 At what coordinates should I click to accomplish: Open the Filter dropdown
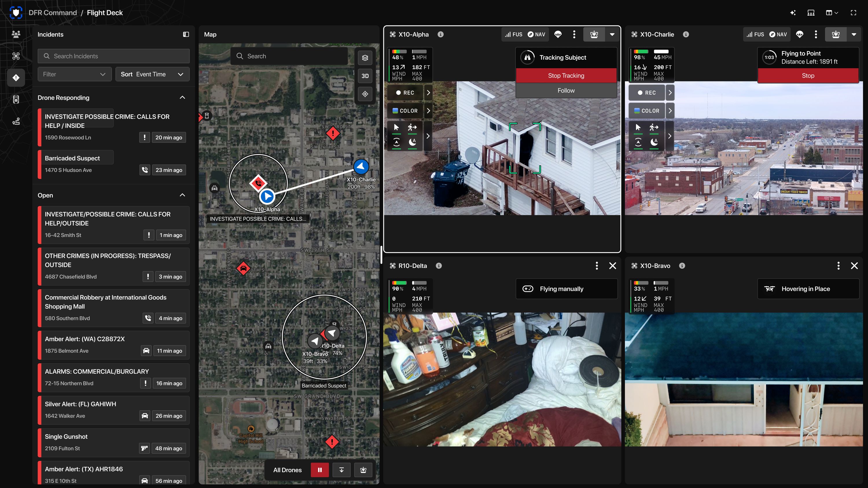pos(74,74)
